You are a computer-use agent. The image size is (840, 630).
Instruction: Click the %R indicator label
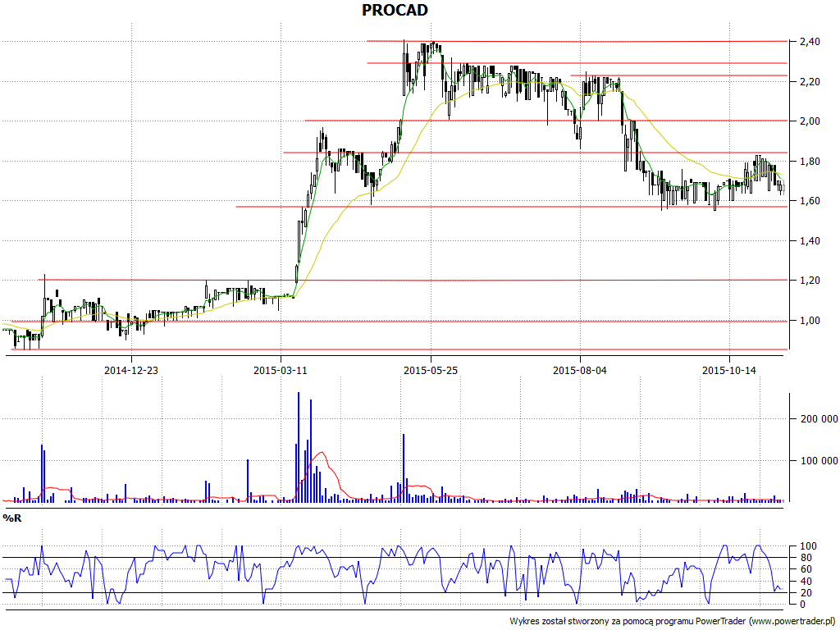click(12, 518)
